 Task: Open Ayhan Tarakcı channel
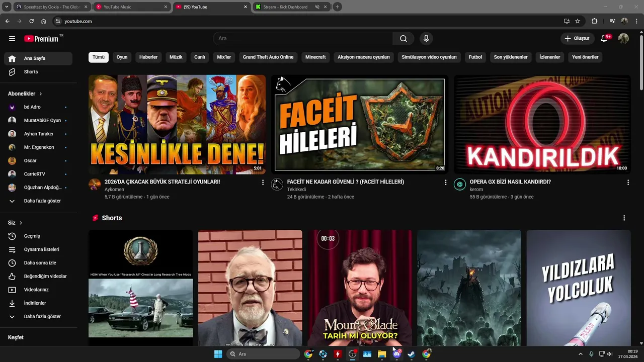38,134
